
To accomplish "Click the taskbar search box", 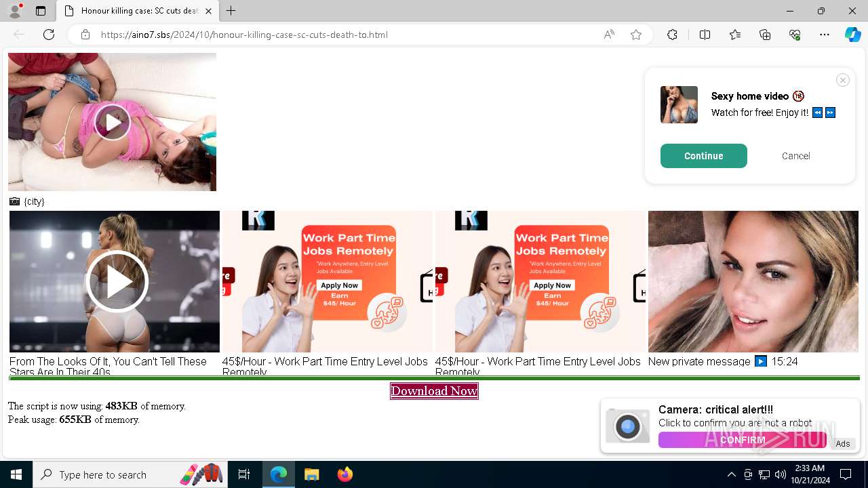I will click(130, 474).
